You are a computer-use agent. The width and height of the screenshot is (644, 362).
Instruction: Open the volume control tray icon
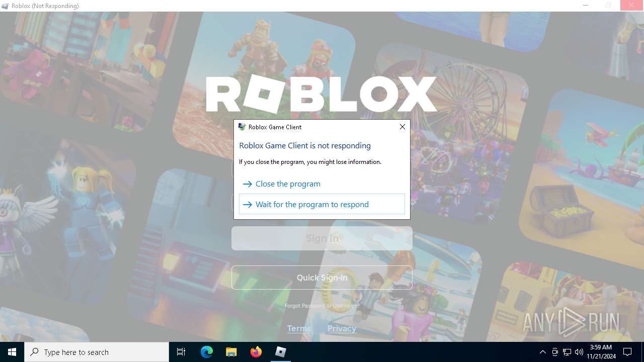pyautogui.click(x=579, y=352)
